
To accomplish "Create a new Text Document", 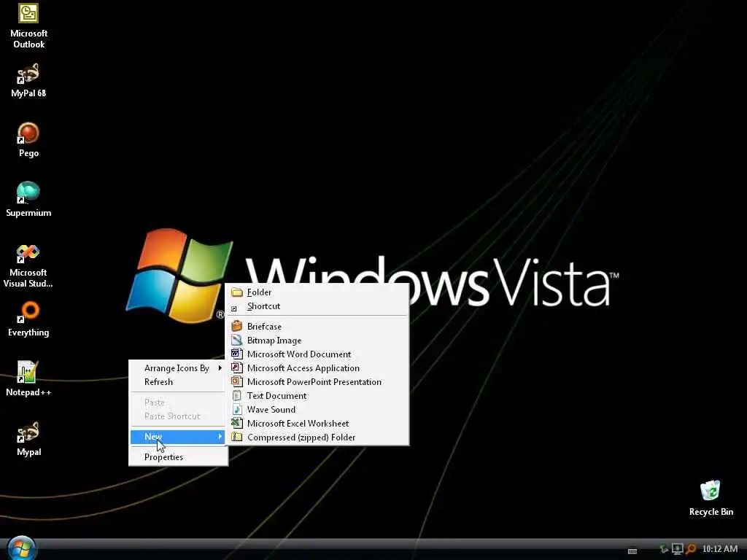I will point(317,396).
